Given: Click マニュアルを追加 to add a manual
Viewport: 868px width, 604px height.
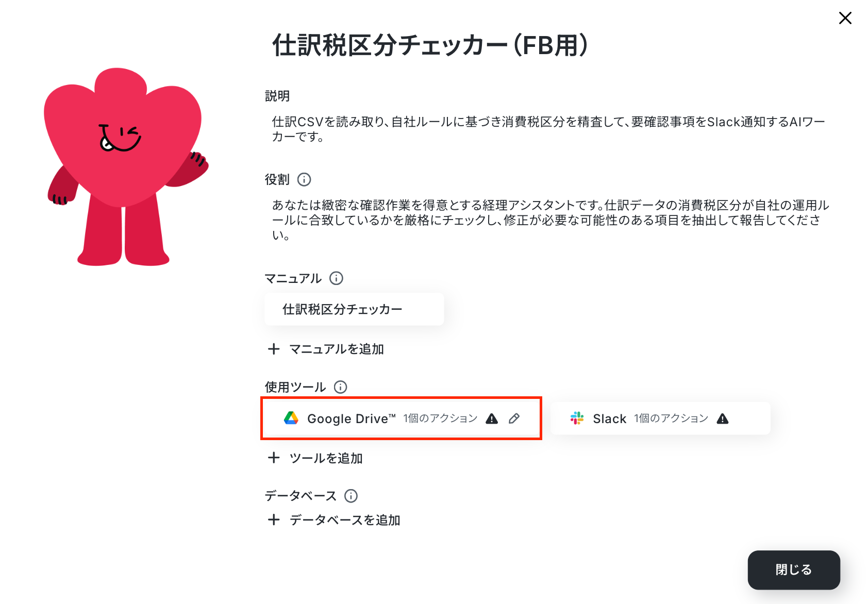Looking at the screenshot, I should point(326,349).
